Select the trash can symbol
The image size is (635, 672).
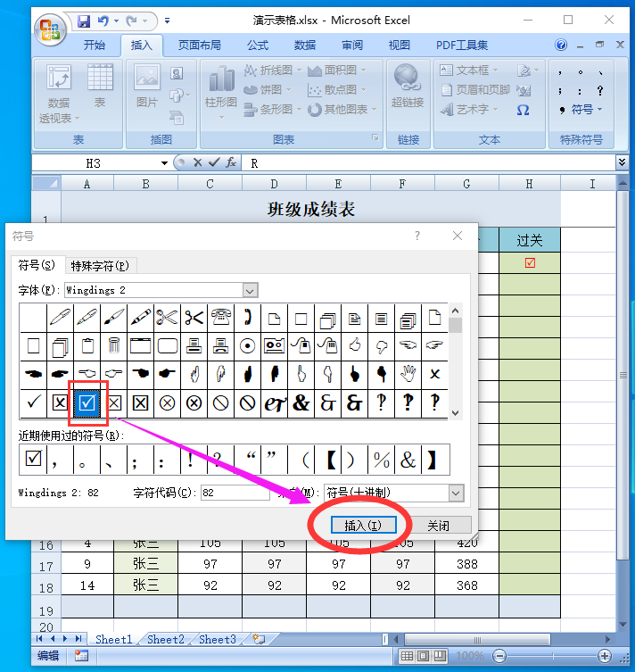[x=114, y=346]
